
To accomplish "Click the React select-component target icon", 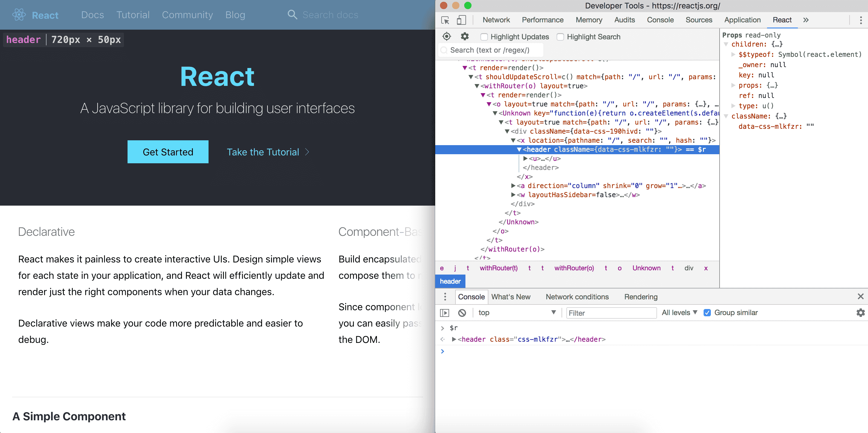I will [446, 36].
